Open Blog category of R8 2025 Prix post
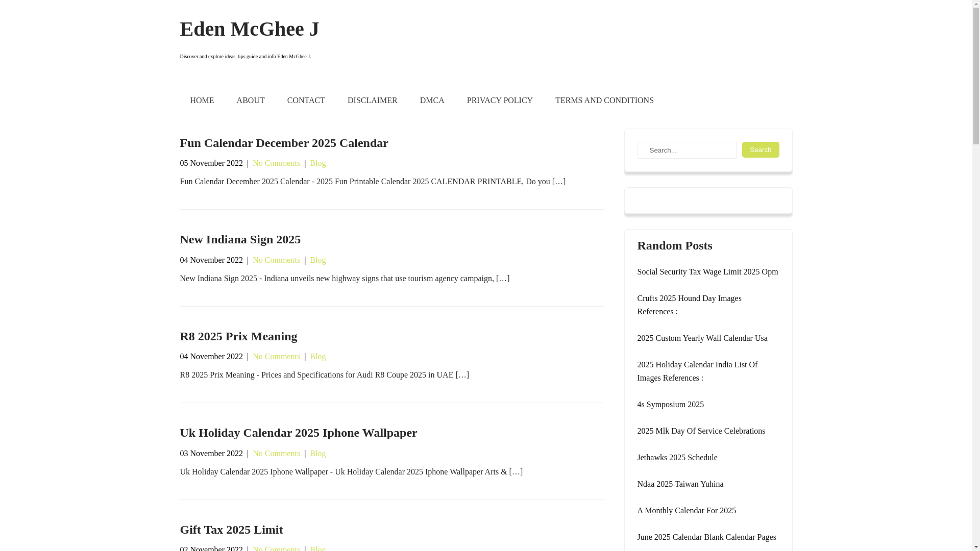This screenshot has height=551, width=980. (317, 357)
